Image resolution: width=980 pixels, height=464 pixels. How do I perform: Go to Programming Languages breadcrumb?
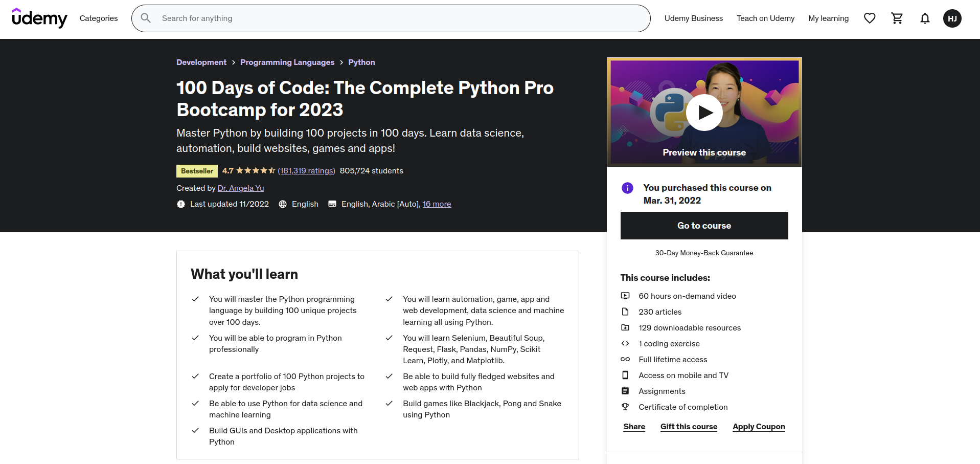click(287, 62)
